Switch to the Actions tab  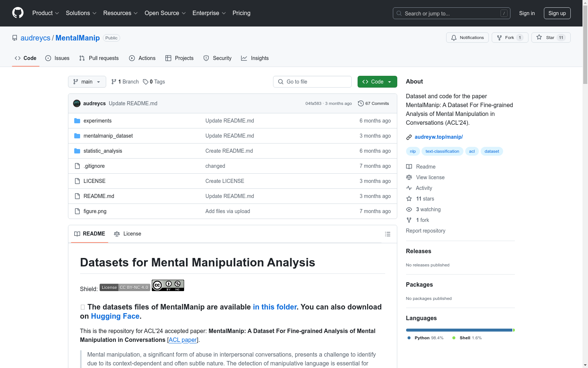[x=142, y=58]
